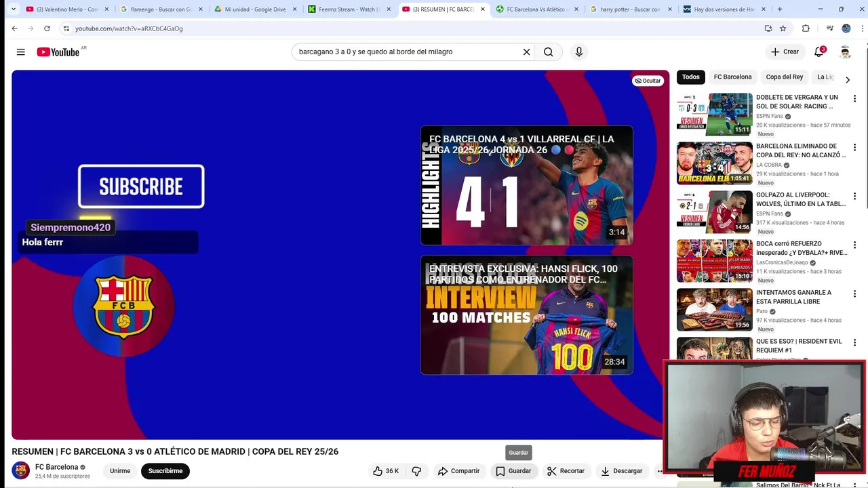Go to YouTube home via logo

[58, 52]
